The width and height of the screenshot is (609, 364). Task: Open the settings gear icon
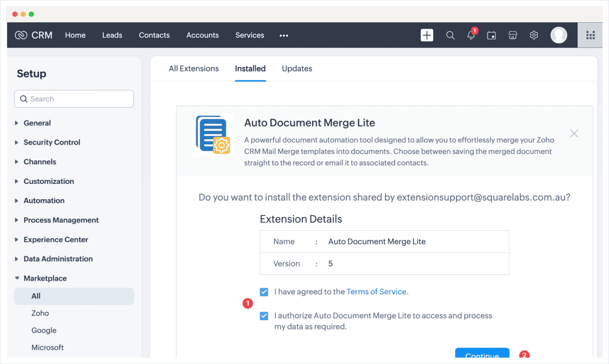(534, 35)
